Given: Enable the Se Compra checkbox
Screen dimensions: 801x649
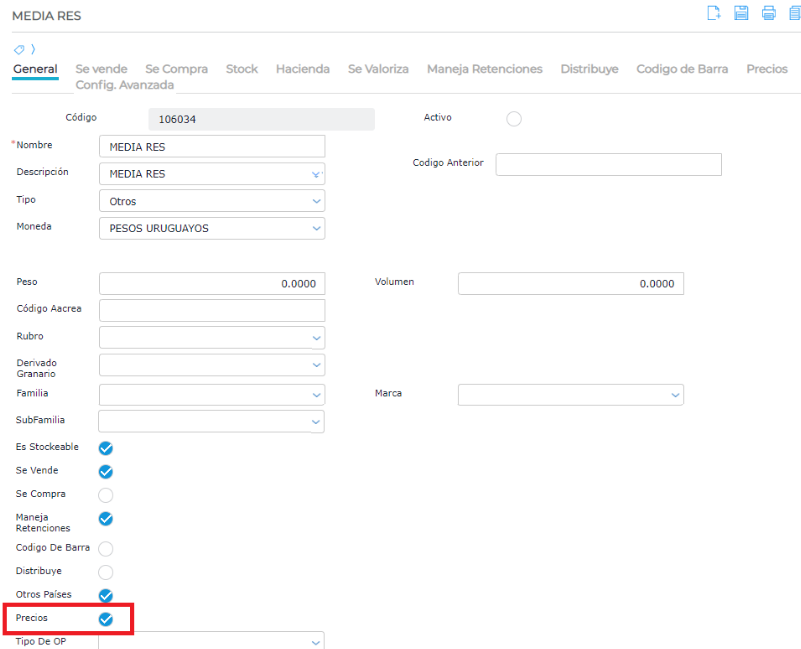Looking at the screenshot, I should click(x=106, y=495).
